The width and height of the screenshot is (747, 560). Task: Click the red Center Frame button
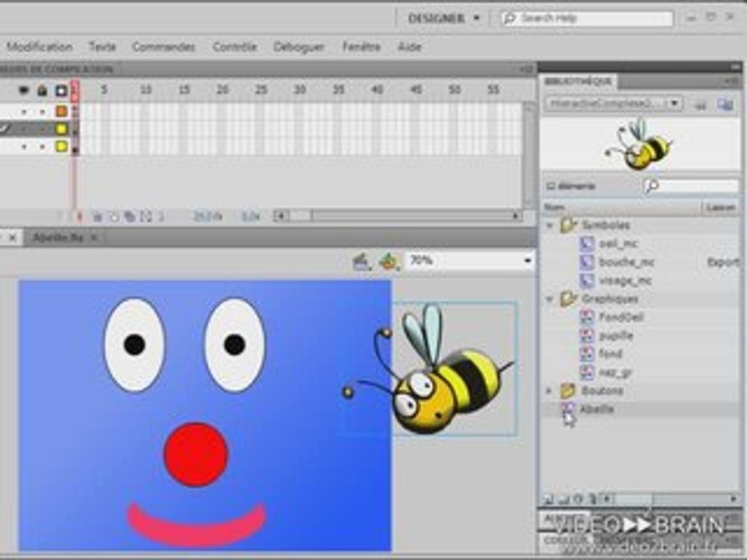(79, 217)
